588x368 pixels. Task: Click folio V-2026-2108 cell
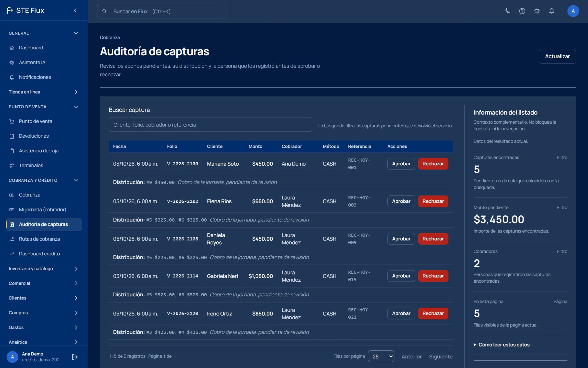click(183, 239)
